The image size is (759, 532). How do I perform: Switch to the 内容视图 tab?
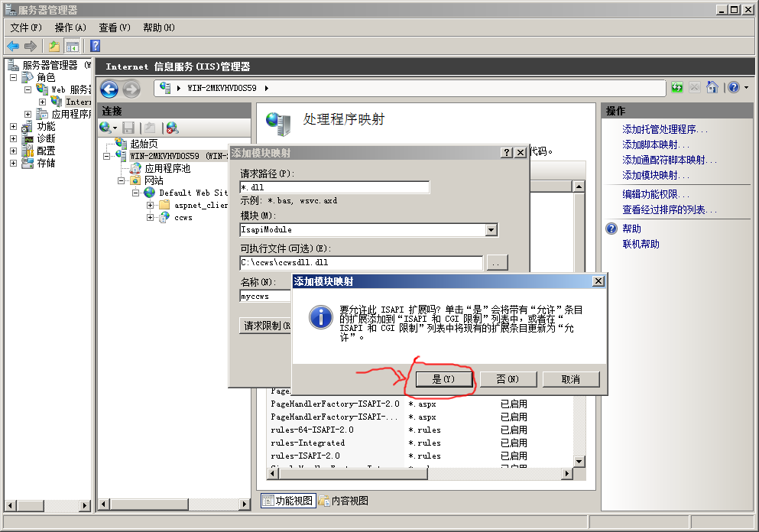[x=344, y=501]
